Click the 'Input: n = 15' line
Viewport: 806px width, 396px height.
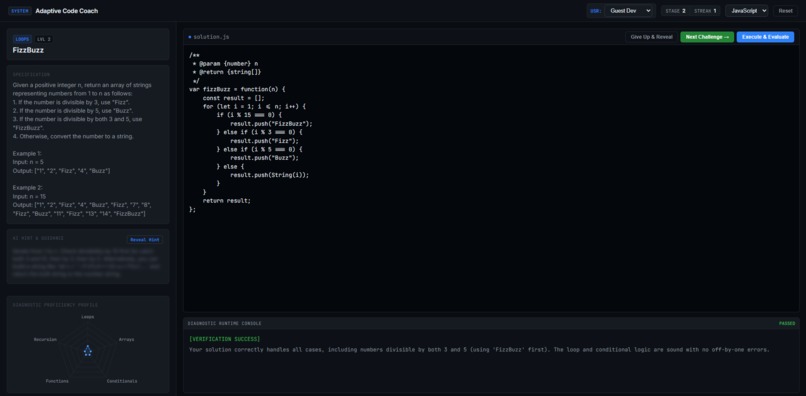pos(29,196)
